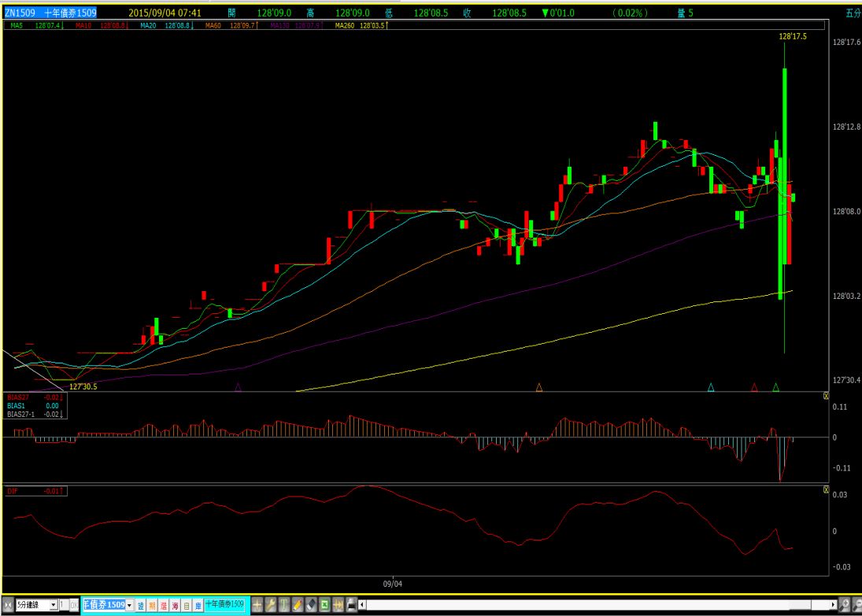
Task: Click the chart scrollbar left arrow
Action: [x=362, y=605]
